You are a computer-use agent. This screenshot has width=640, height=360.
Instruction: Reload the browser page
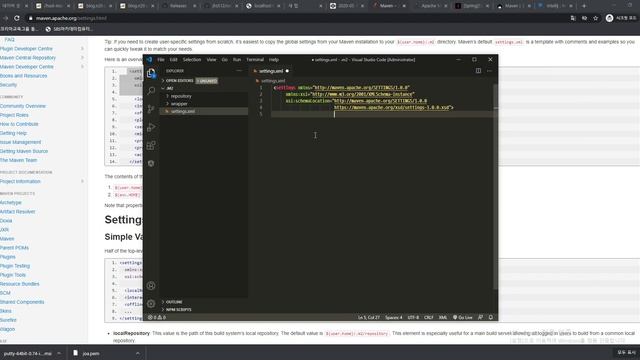[17, 18]
